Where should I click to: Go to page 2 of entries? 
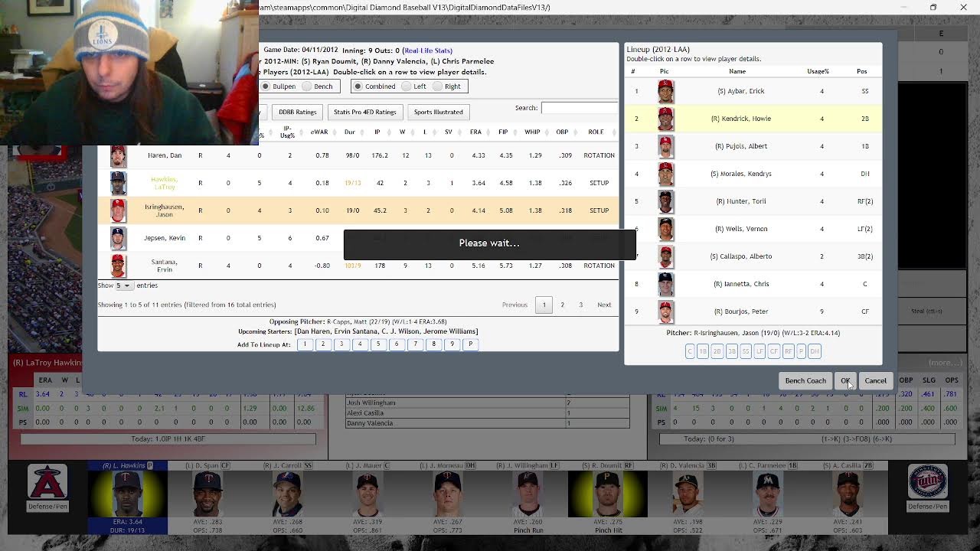(562, 305)
